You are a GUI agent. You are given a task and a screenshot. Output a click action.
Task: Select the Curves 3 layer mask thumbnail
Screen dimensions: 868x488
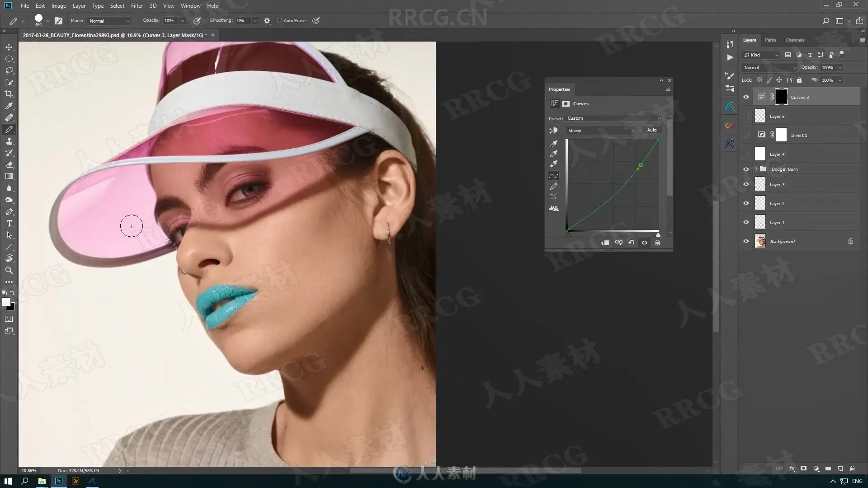point(781,97)
